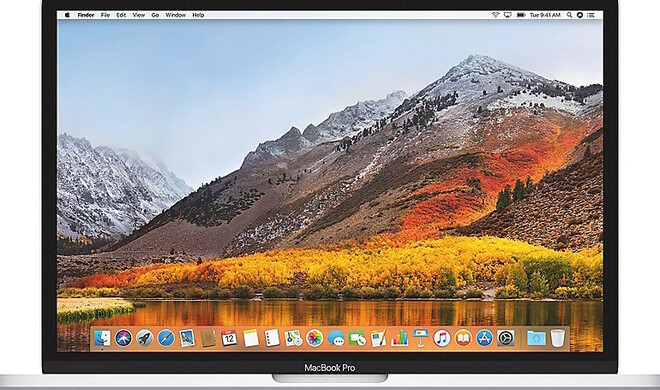Open the Mail stamp icon

tap(187, 338)
